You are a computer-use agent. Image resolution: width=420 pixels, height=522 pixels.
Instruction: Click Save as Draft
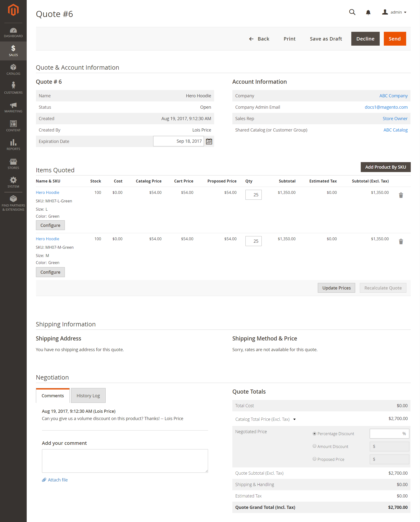coord(326,39)
